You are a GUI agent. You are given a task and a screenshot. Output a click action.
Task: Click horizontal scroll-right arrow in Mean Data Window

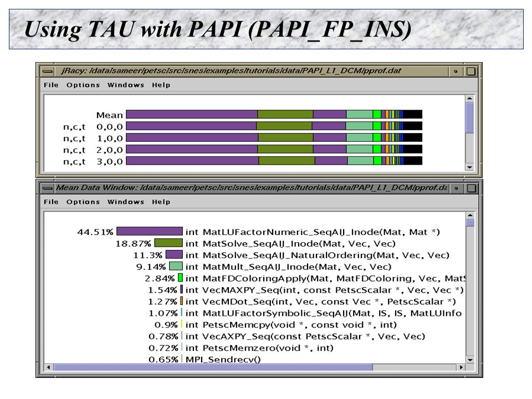pyautogui.click(x=461, y=367)
